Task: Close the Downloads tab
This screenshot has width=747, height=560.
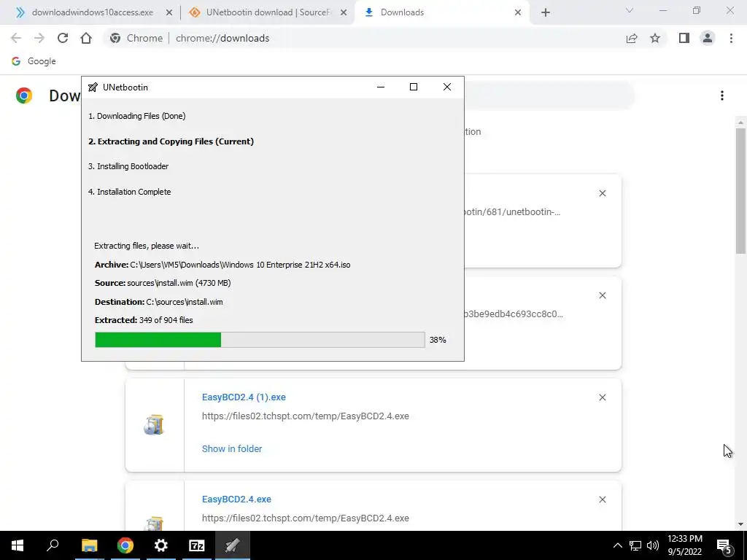Action: [x=518, y=13]
